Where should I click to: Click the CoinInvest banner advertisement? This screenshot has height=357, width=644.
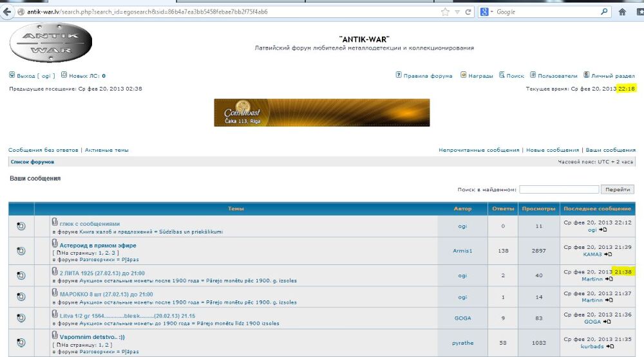321,113
